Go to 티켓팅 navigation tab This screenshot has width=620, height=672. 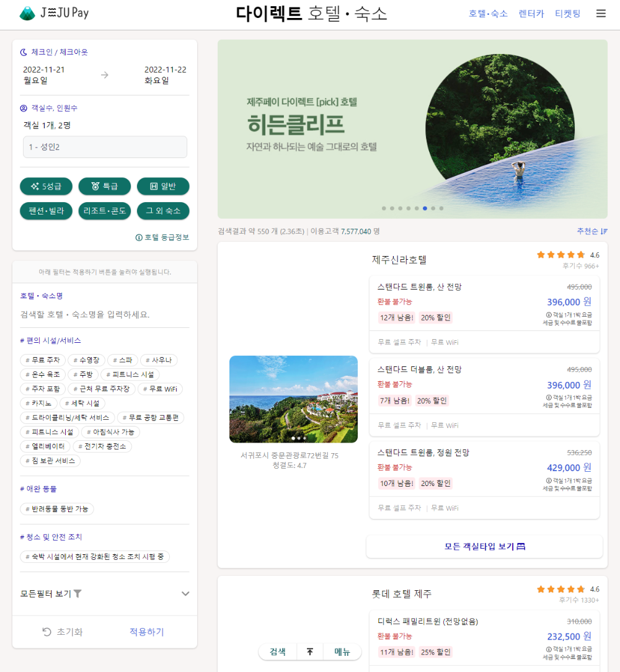(x=568, y=13)
